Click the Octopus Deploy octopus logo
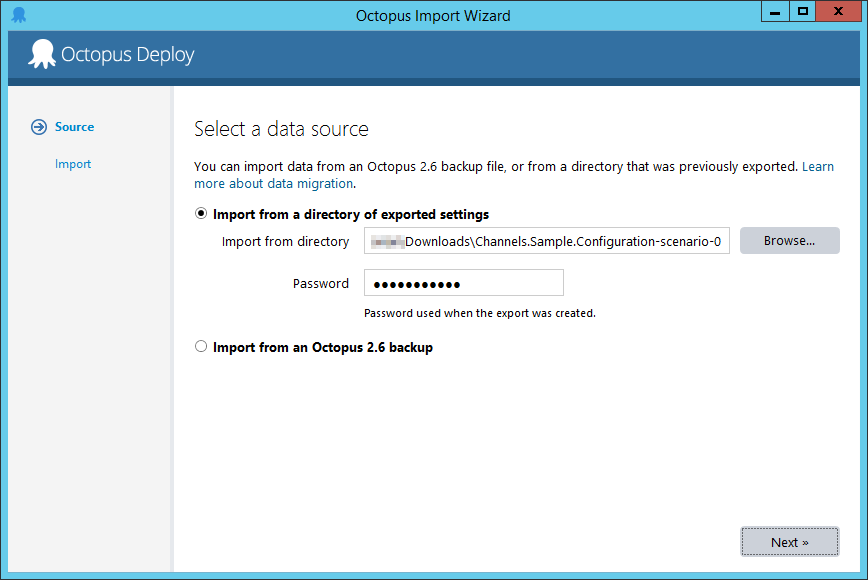The image size is (868, 580). (x=41, y=54)
